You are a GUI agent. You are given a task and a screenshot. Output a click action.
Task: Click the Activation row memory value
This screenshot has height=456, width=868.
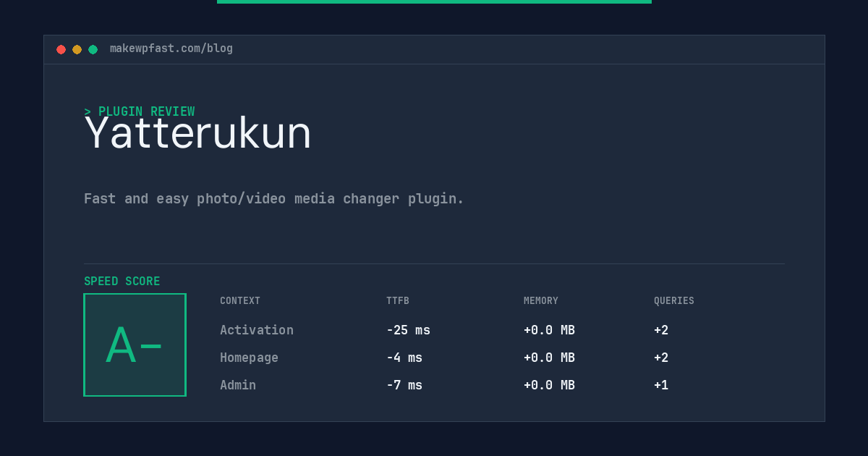549,330
